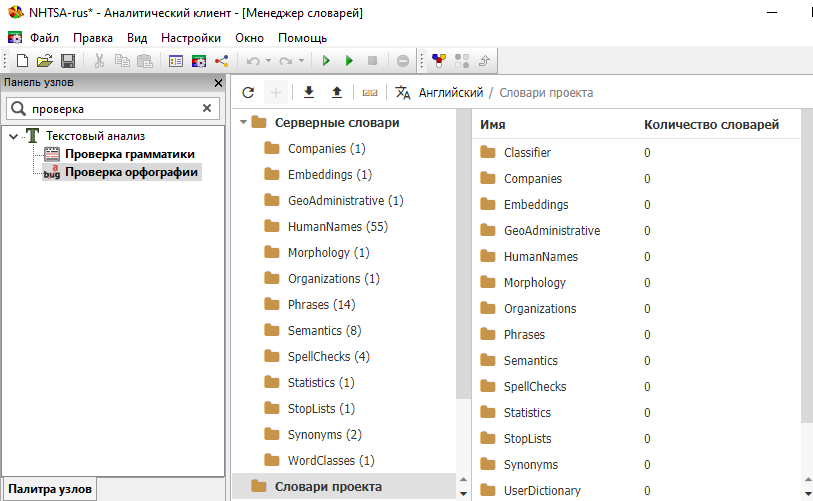Click the language translate icon
813x501 pixels.
coord(403,93)
